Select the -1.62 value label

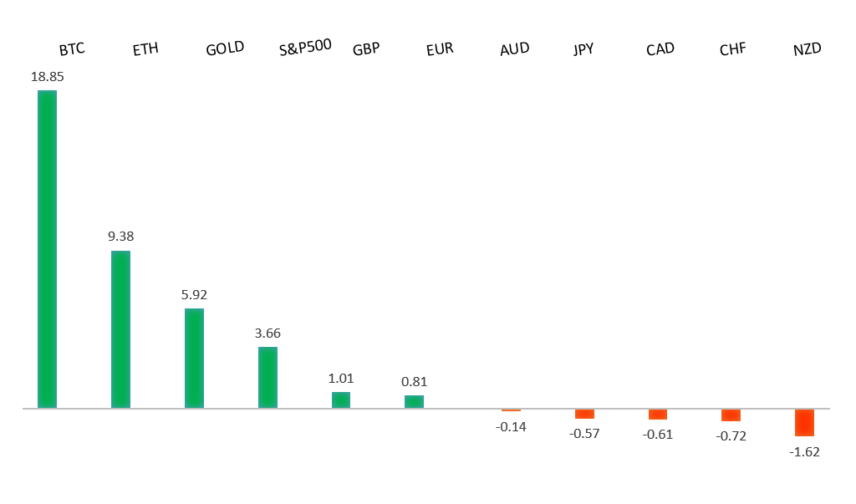pyautogui.click(x=804, y=452)
